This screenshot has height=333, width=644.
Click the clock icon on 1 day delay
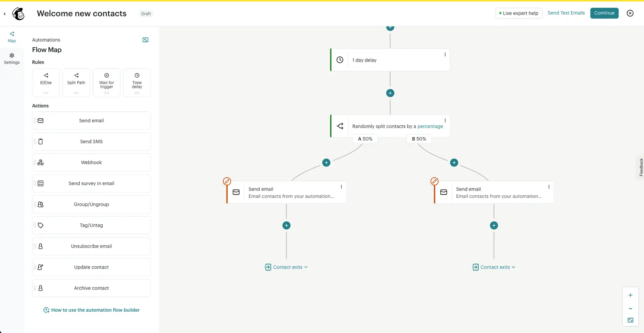pos(340,60)
